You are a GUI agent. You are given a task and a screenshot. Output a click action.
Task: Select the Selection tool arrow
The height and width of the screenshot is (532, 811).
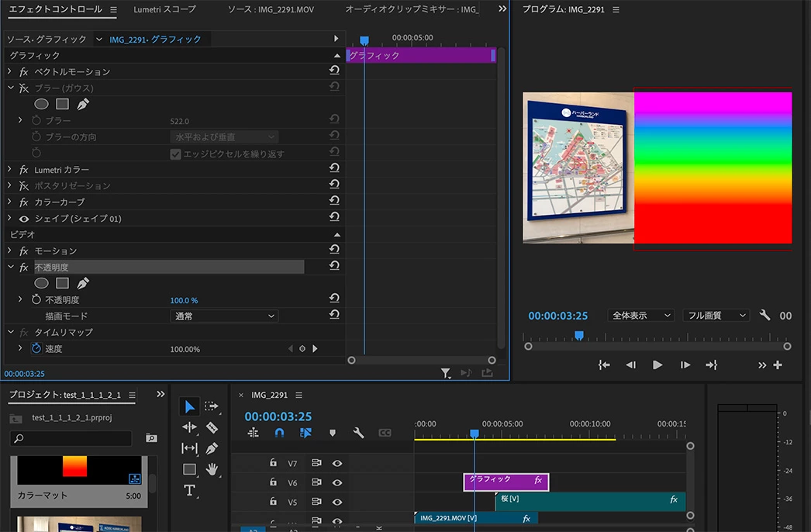point(189,407)
